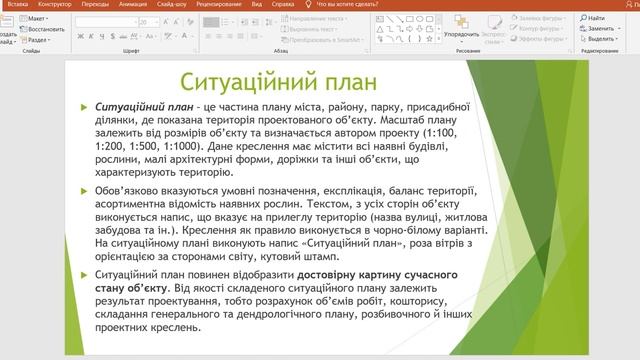Screen dimensions: 640x360
Task: Open the numbered list dropdown
Action: click(x=226, y=22)
